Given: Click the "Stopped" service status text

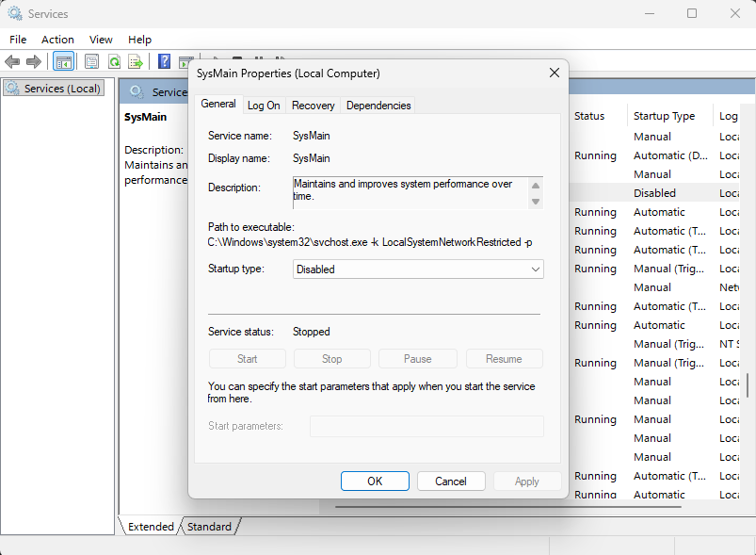Looking at the screenshot, I should point(311,332).
